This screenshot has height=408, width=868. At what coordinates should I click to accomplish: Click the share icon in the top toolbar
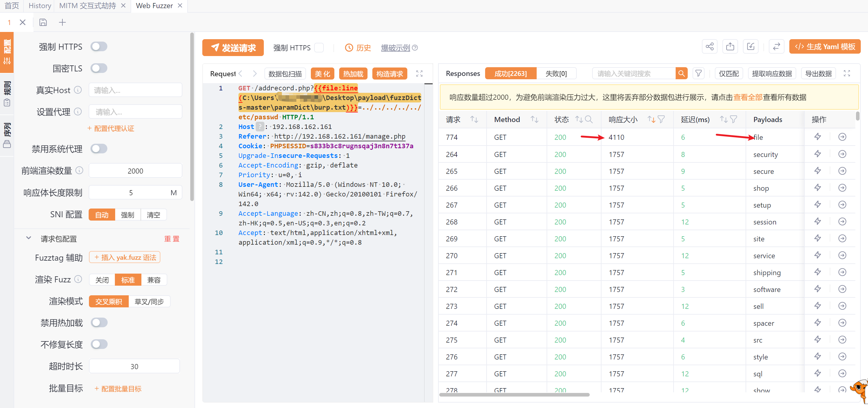709,46
